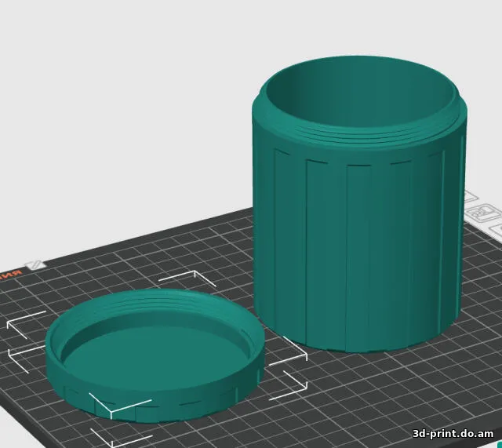Click the plate name edit pencil icon
Viewport: 502px width, 448px height.
(36, 265)
